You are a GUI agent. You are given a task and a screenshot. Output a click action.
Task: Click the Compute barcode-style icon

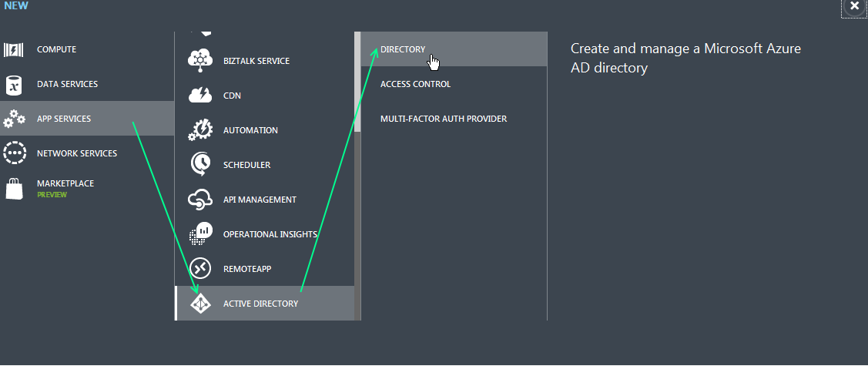point(13,50)
